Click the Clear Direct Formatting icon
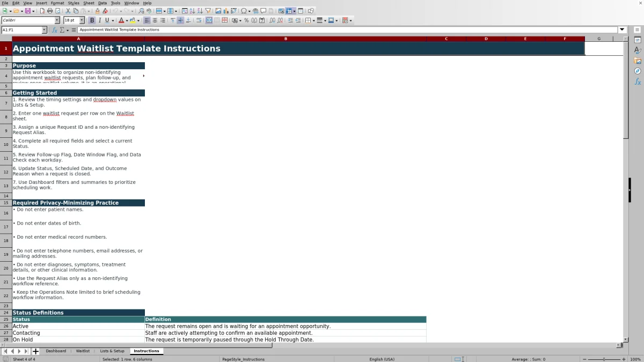The height and width of the screenshot is (362, 644). [105, 11]
